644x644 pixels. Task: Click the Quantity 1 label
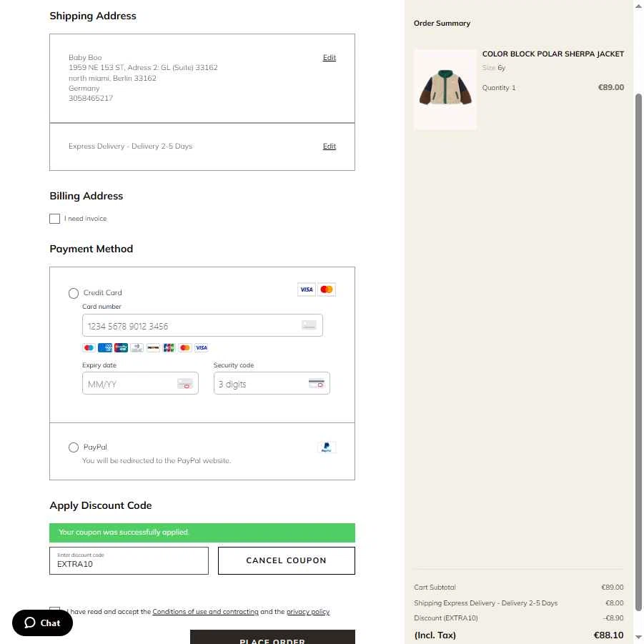[x=499, y=87]
